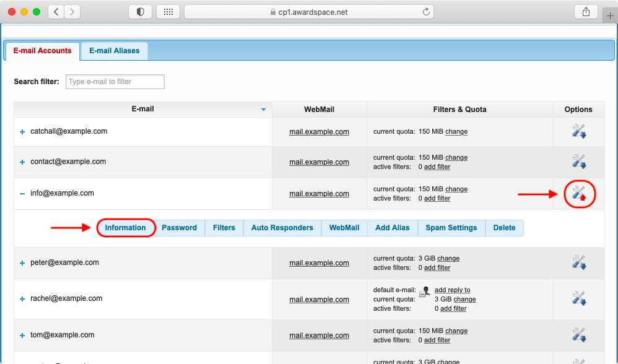Screen dimensions: 618x364
Task: Expand the catchall@example.com row
Action: pyautogui.click(x=22, y=131)
